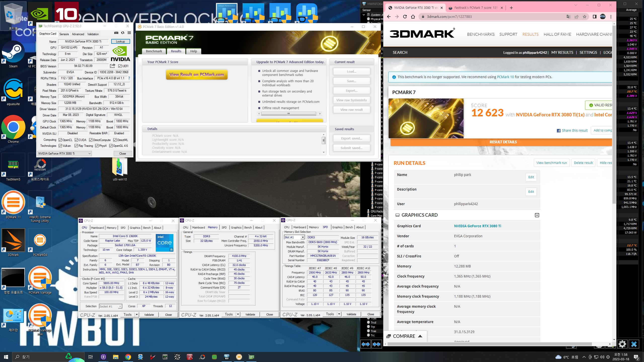Click the GPU-Z refresh icon
The height and width of the screenshot is (362, 644).
(x=123, y=33)
